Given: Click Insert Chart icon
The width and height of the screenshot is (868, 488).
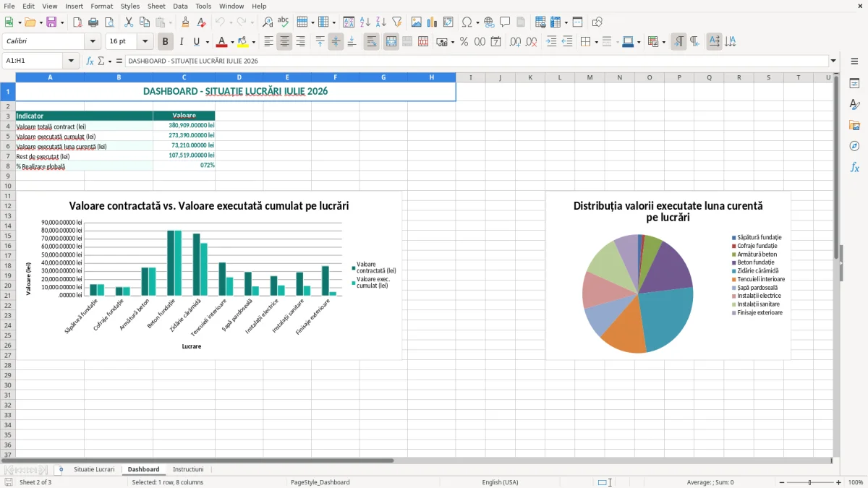Looking at the screenshot, I should coord(433,22).
